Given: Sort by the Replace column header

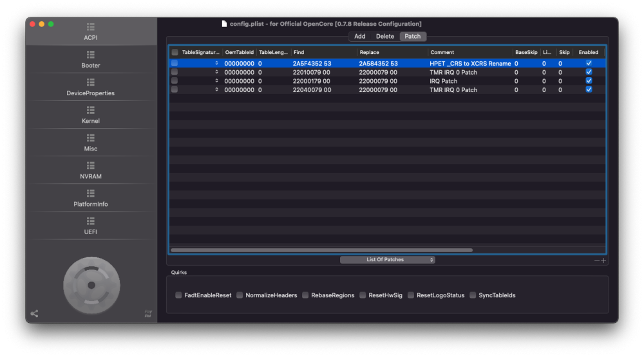Looking at the screenshot, I should coord(392,52).
